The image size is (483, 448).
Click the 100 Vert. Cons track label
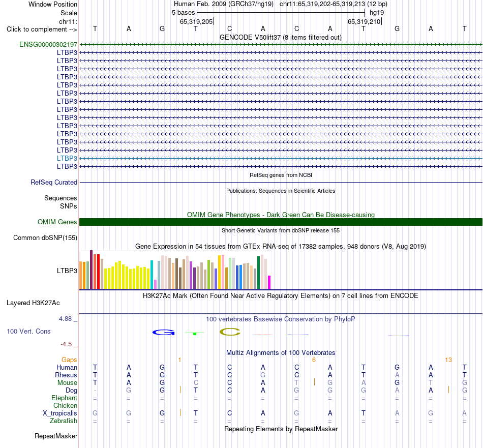(28, 331)
